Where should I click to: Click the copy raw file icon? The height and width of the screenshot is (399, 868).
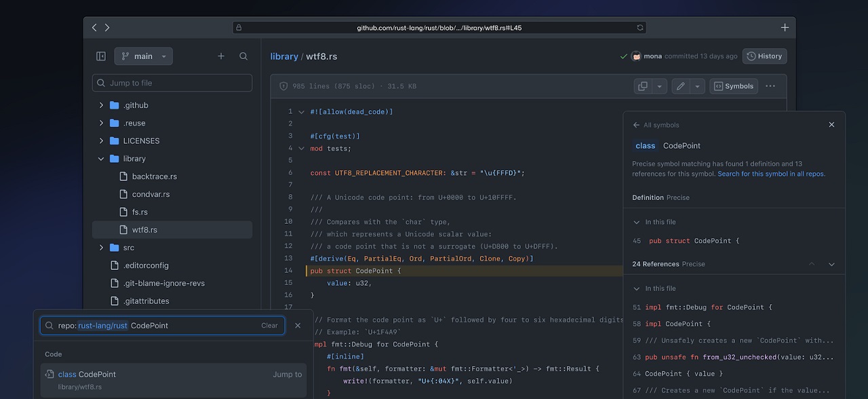(x=642, y=86)
